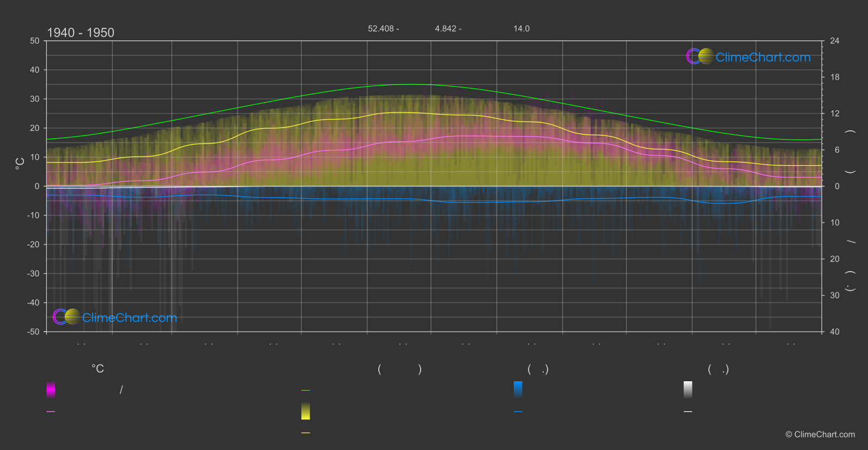Viewport: 868px width, 450px height.
Task: Click the green line legend marker
Action: tap(306, 391)
